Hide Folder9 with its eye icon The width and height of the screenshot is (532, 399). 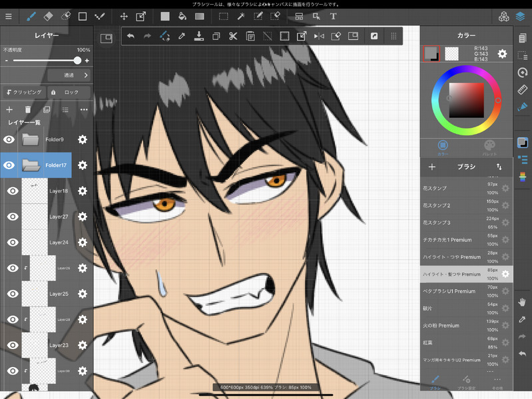coord(9,139)
